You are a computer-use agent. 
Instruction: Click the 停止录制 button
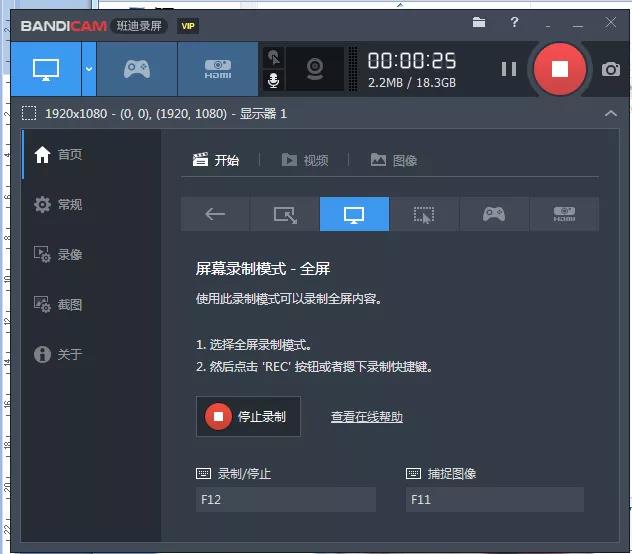click(247, 417)
